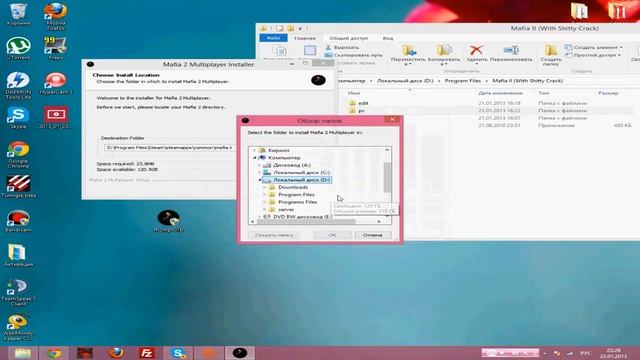The width and height of the screenshot is (640, 360).
Task: Click Отмена in the folder browse dialog
Action: point(372,235)
